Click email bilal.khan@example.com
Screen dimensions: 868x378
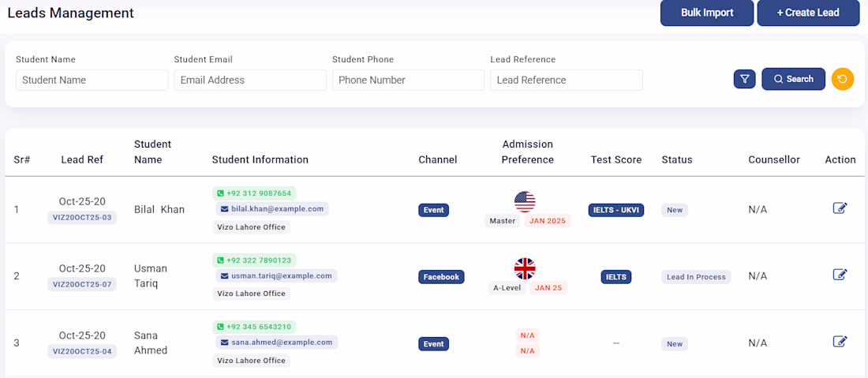(x=272, y=209)
